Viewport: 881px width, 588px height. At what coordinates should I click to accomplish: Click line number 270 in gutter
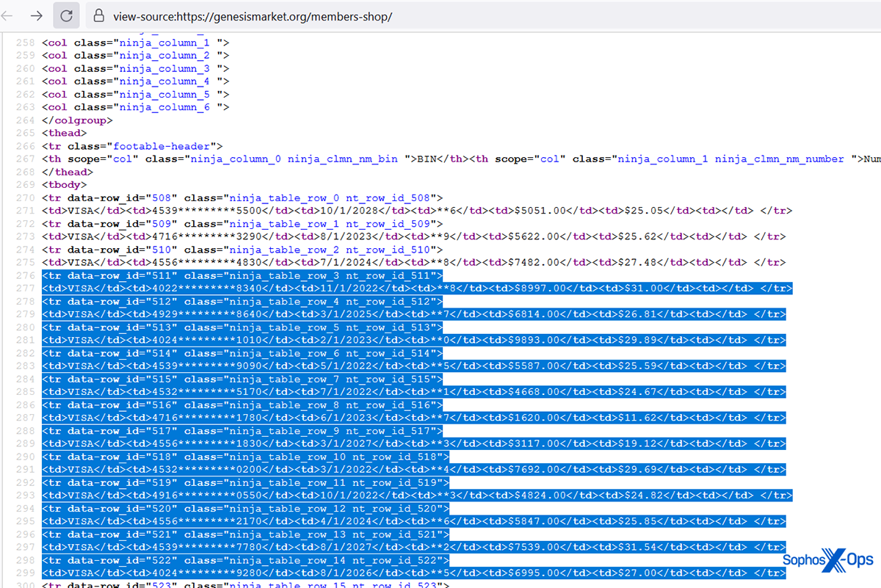pyautogui.click(x=25, y=197)
